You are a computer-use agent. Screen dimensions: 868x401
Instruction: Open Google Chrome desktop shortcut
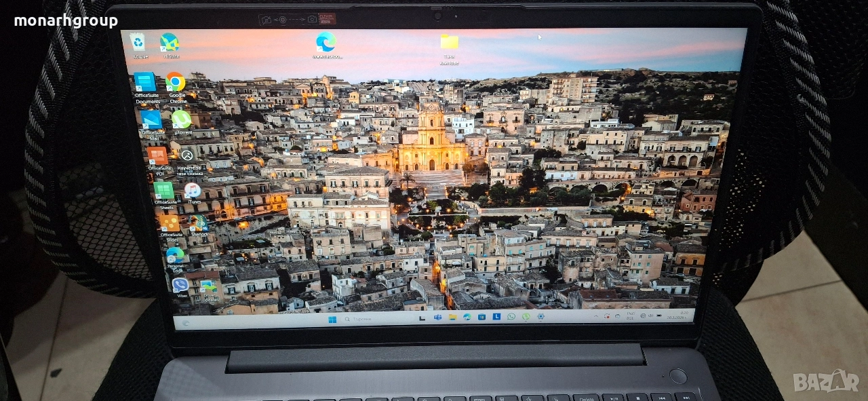pos(176,83)
